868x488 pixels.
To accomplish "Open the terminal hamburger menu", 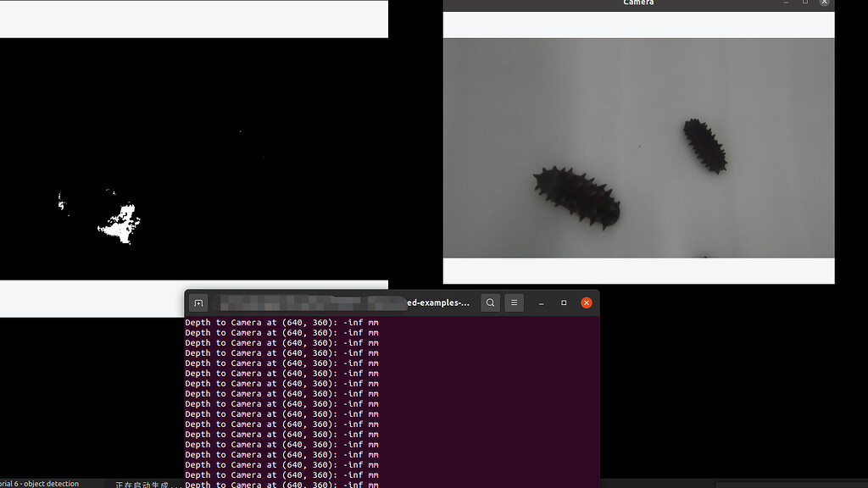I will click(x=514, y=302).
